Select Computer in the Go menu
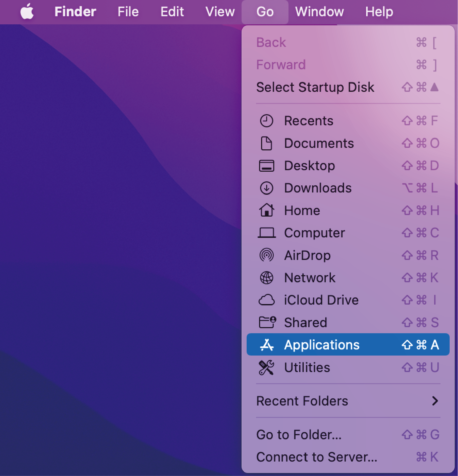Image resolution: width=458 pixels, height=476 pixels. pos(314,233)
